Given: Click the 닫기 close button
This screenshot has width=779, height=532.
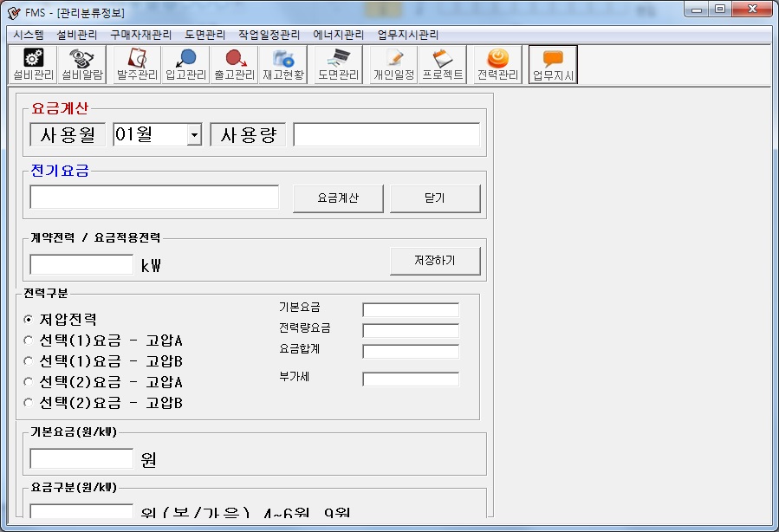Looking at the screenshot, I should (435, 198).
